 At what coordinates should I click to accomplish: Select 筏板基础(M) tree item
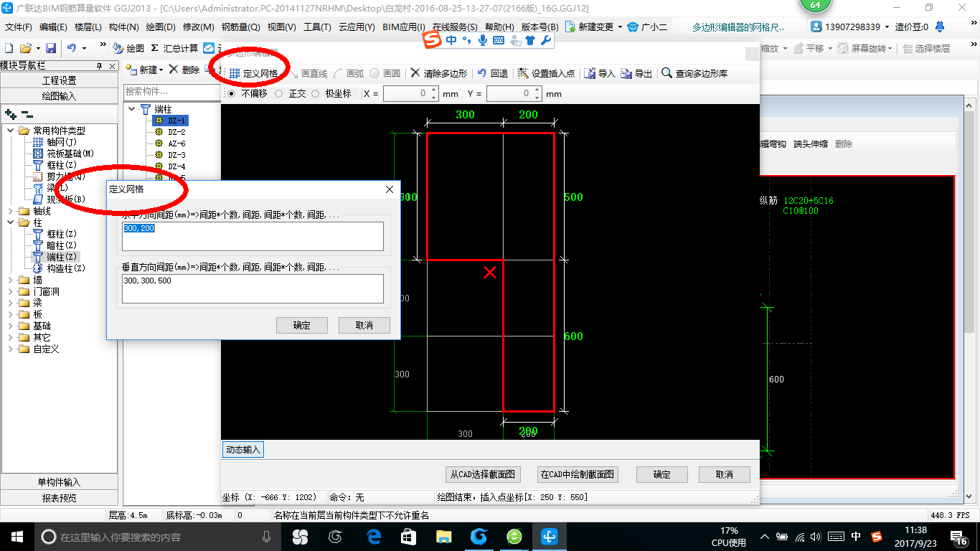[x=64, y=154]
